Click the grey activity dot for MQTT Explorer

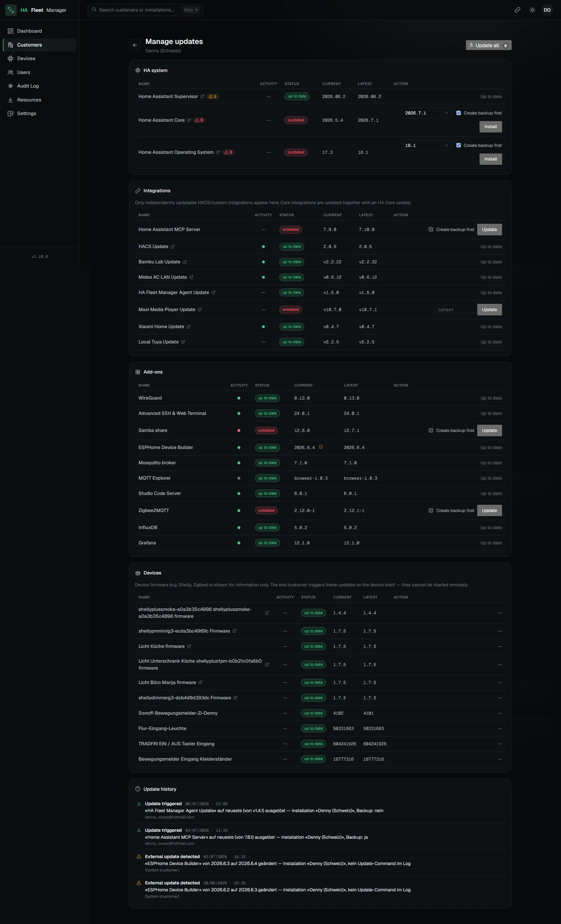(x=239, y=478)
